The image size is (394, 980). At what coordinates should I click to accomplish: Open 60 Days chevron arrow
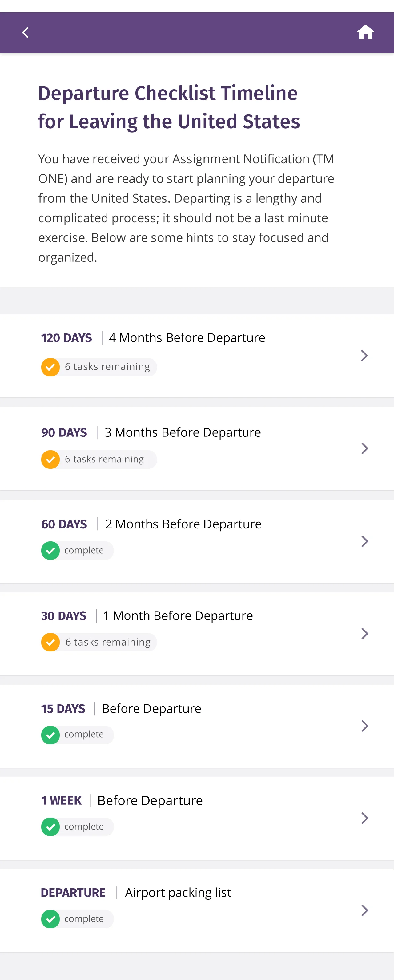click(364, 541)
